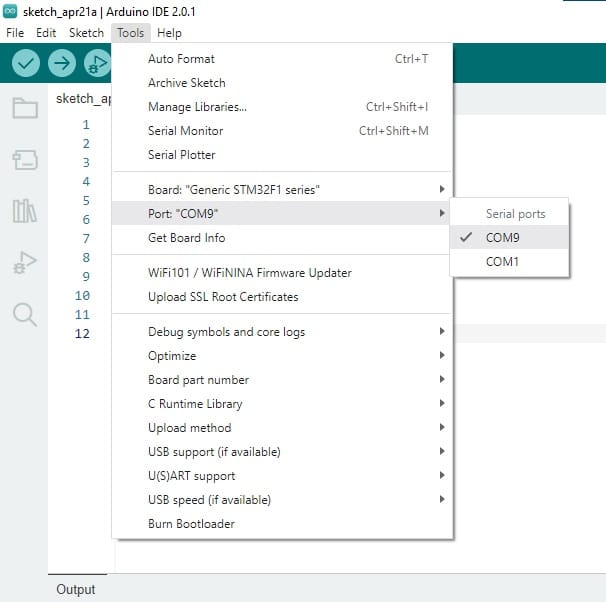606x602 pixels.
Task: Expand the Upload method submenu
Action: [x=282, y=427]
